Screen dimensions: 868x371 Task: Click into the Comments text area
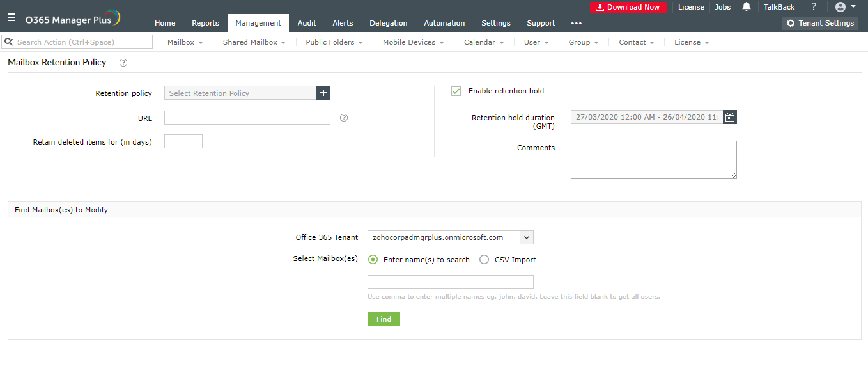654,160
